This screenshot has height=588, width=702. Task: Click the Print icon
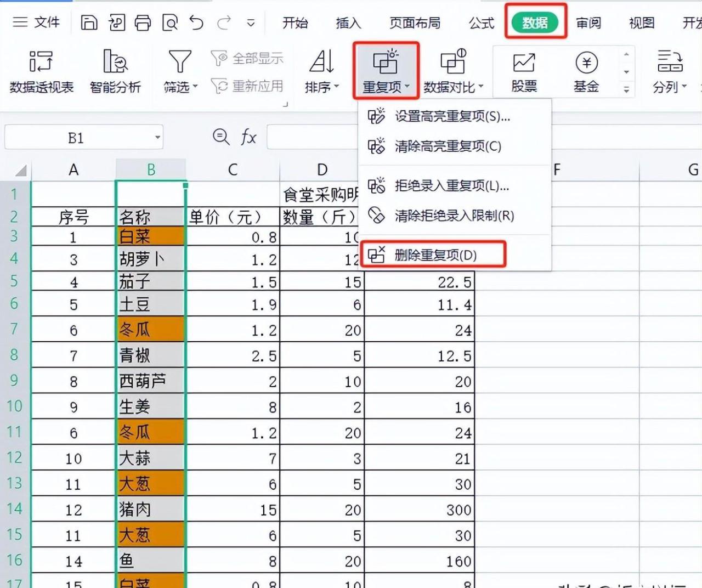point(143,22)
